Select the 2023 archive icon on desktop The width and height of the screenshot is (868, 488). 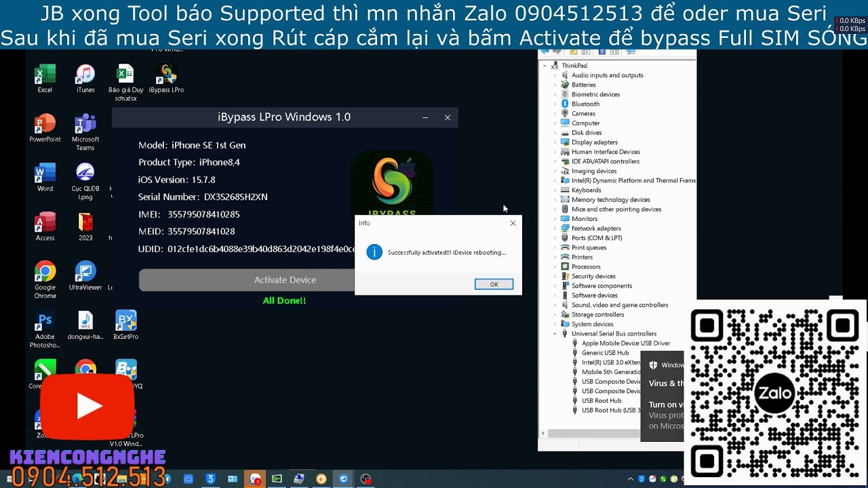pyautogui.click(x=85, y=227)
